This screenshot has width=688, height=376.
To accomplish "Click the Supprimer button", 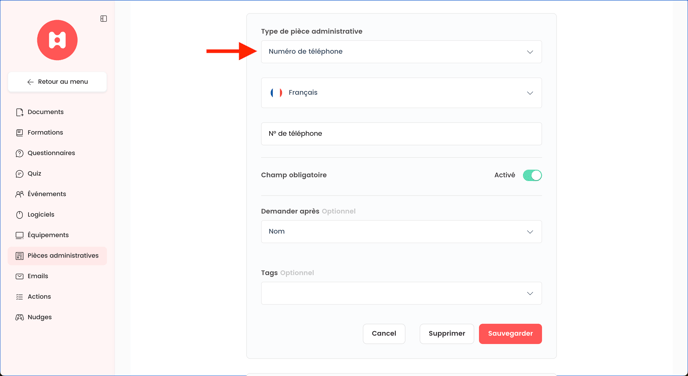I will point(447,334).
